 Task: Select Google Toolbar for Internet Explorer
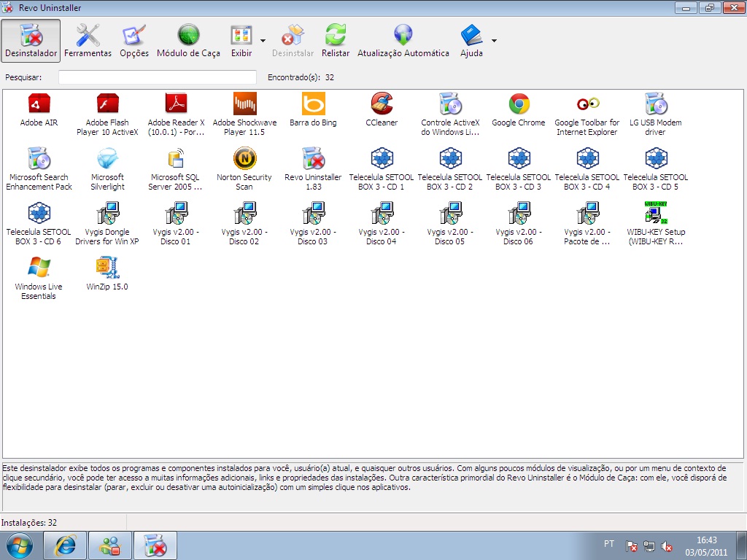tap(587, 114)
